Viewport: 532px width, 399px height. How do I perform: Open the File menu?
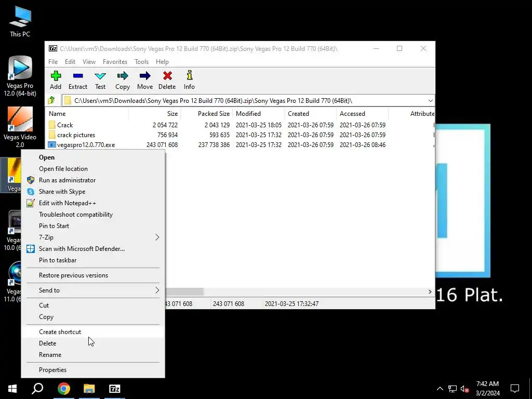53,61
